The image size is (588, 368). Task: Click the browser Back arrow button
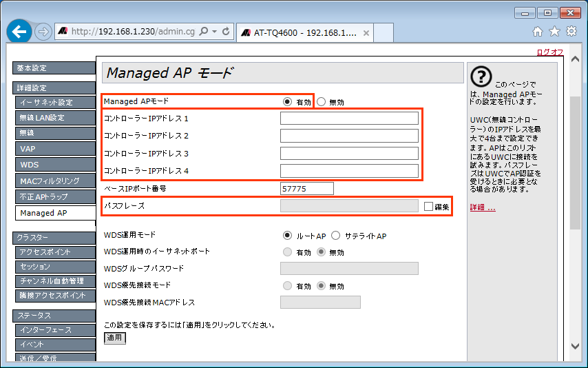(x=19, y=32)
